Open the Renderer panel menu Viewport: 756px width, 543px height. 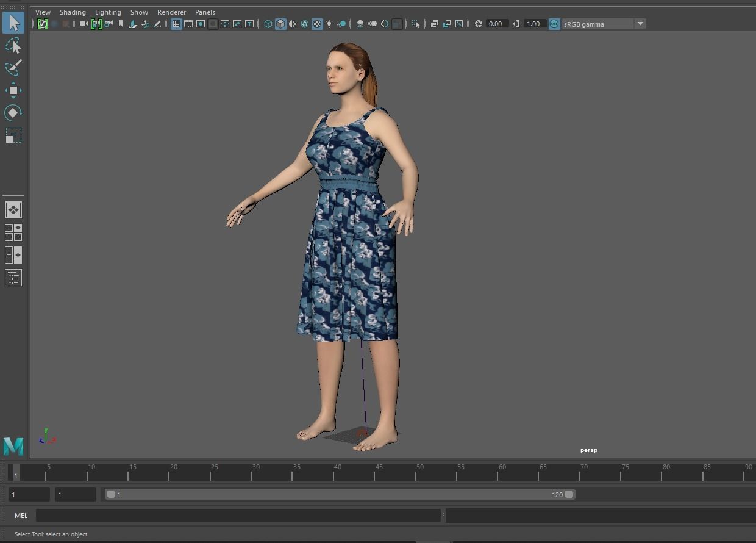click(x=172, y=12)
